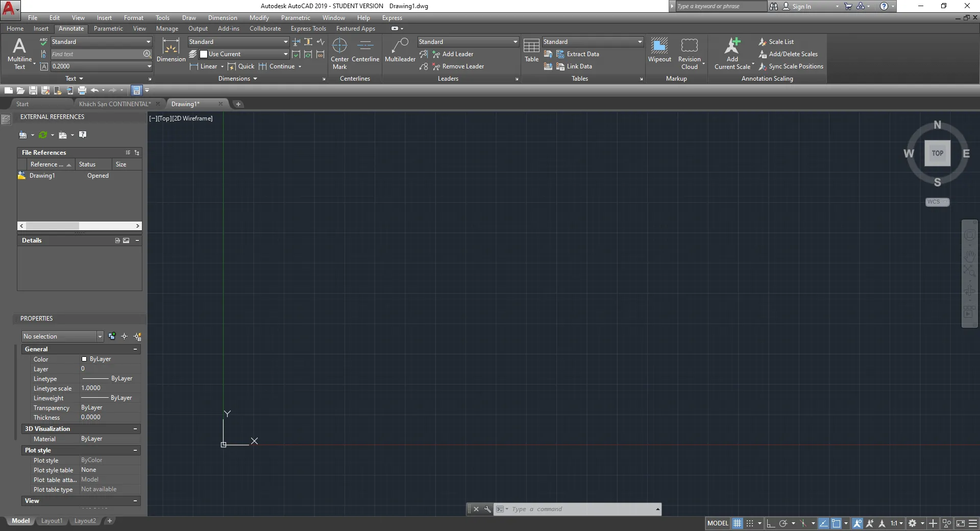Expand the multileader Standard style dropdown
980x531 pixels.
click(515, 41)
